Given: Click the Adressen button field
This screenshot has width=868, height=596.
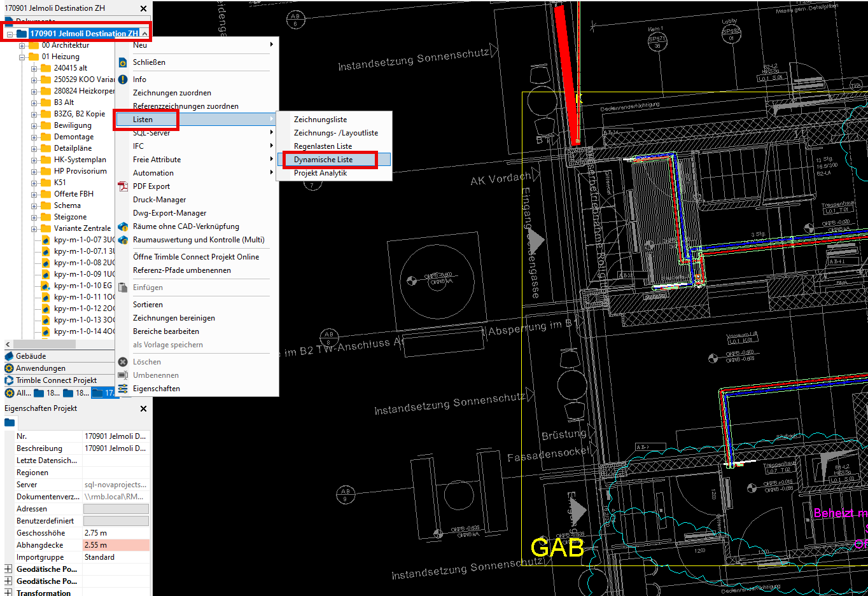Looking at the screenshot, I should 116,509.
